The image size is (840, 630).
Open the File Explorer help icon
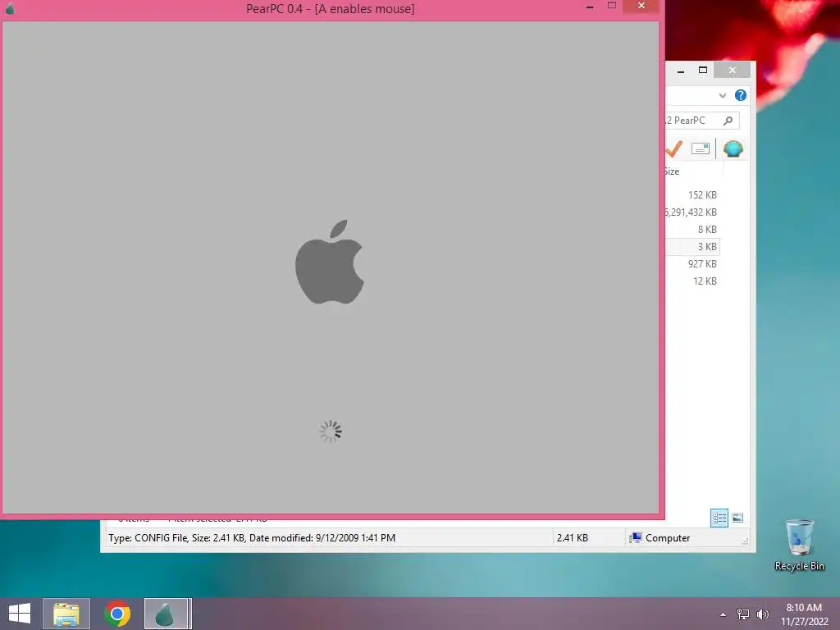click(x=741, y=95)
